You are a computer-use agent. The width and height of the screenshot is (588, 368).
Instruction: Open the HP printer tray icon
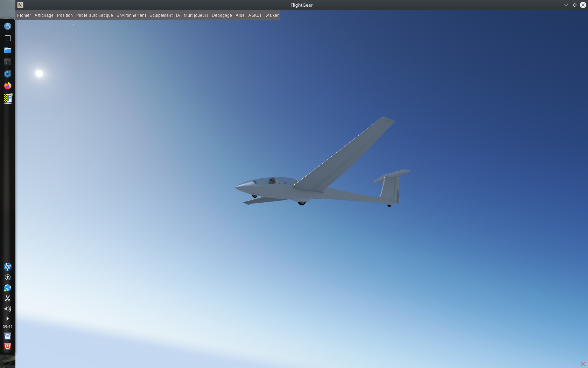tap(8, 267)
